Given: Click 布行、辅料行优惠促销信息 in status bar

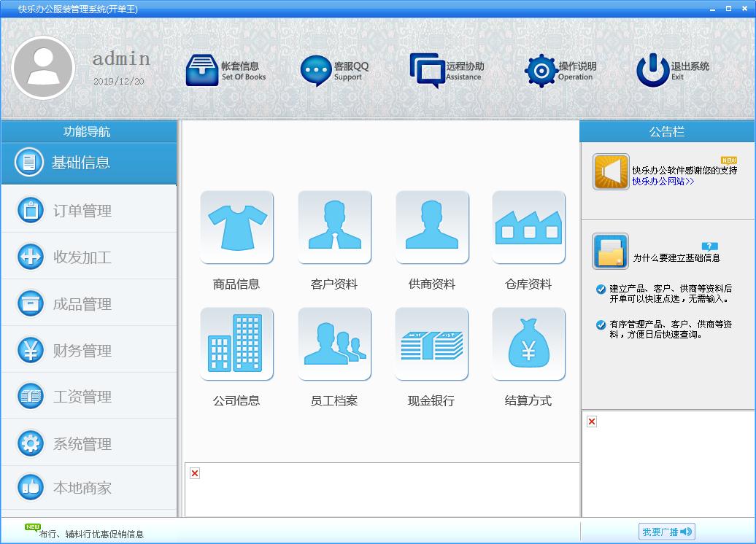Looking at the screenshot, I should pos(91,534).
